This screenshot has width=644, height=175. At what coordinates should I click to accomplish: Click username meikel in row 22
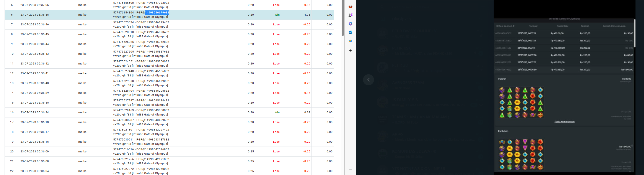click(x=83, y=171)
